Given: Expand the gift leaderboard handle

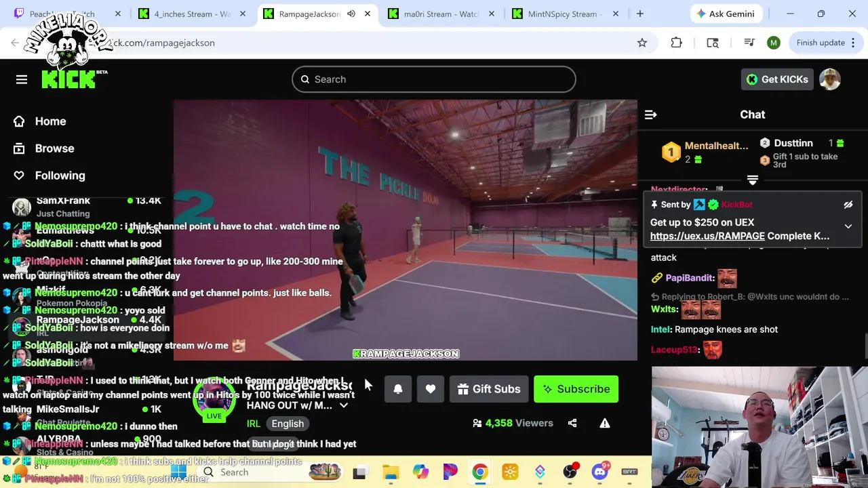Looking at the screenshot, I should pyautogui.click(x=753, y=180).
